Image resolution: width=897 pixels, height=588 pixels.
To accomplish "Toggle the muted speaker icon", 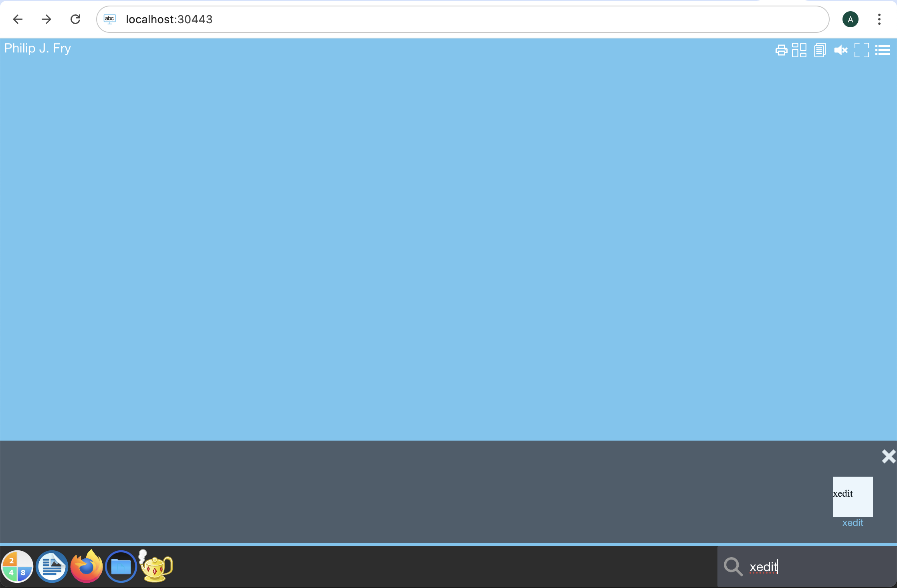I will [841, 50].
